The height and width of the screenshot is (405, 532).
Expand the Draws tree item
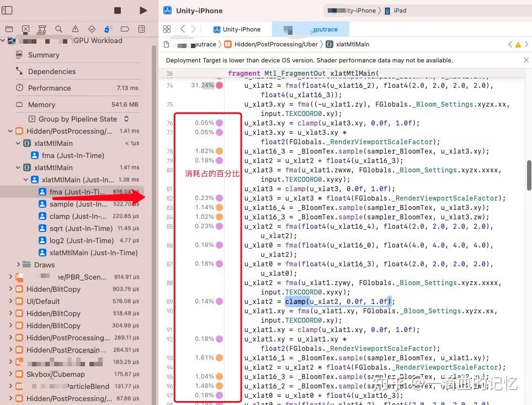(x=18, y=265)
